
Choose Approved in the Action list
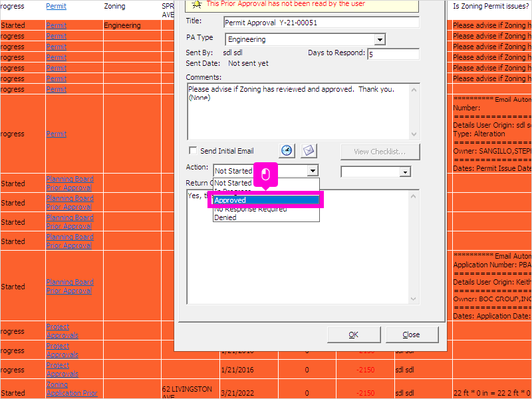[267, 200]
